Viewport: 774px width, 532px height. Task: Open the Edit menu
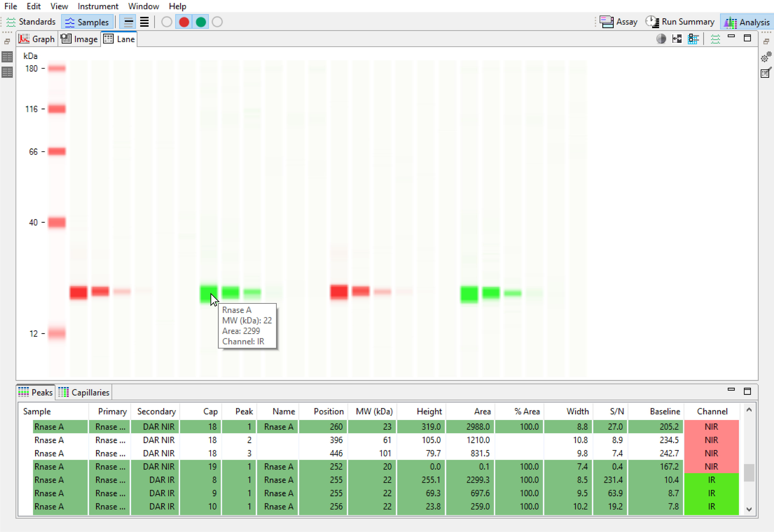click(34, 6)
